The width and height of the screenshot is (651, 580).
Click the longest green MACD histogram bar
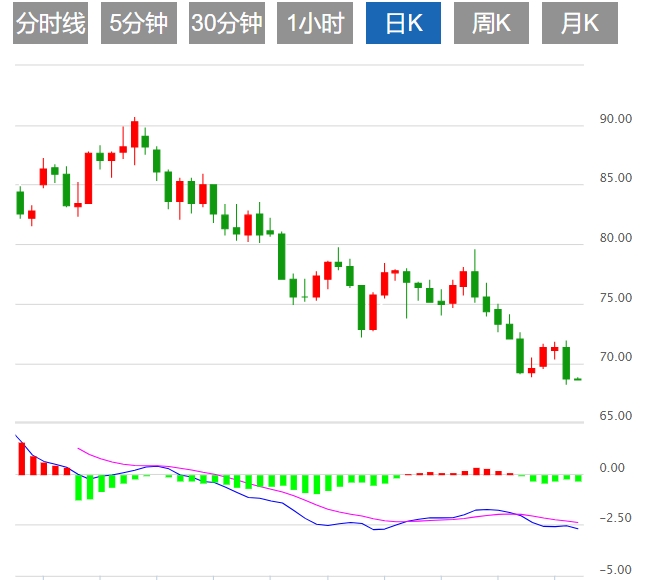pyautogui.click(x=78, y=487)
